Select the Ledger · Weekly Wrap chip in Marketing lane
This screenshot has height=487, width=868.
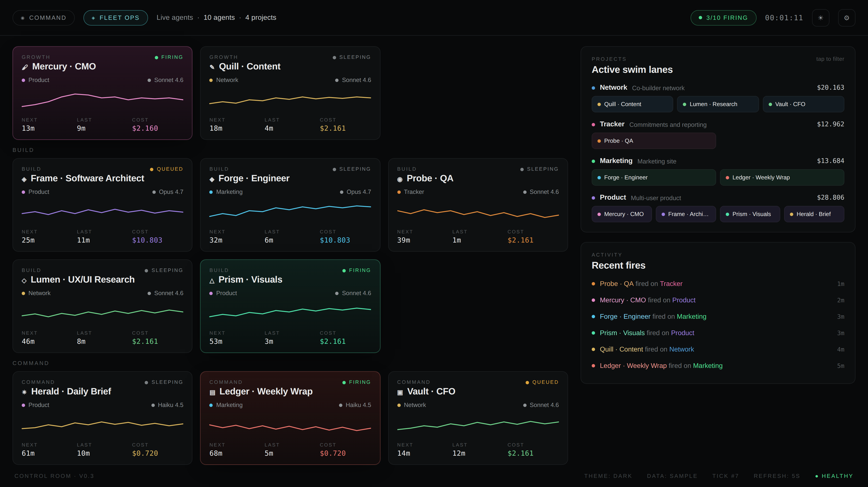pyautogui.click(x=782, y=178)
